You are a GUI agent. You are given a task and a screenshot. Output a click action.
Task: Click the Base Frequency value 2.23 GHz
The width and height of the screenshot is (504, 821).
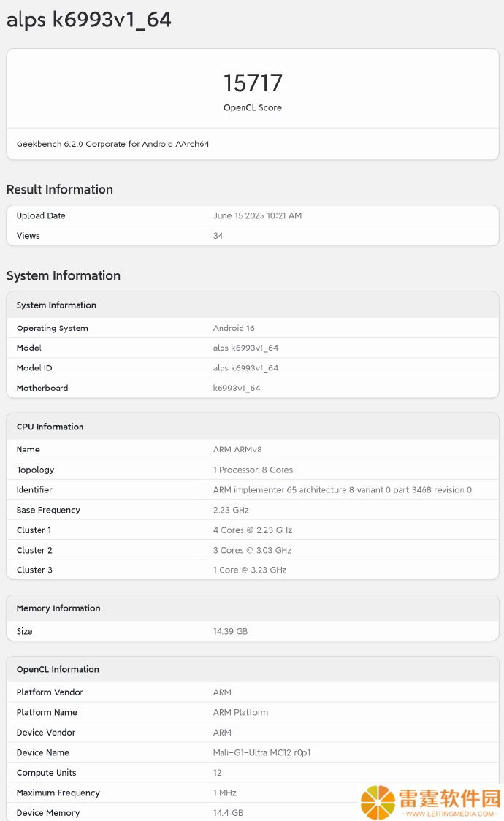point(231,510)
